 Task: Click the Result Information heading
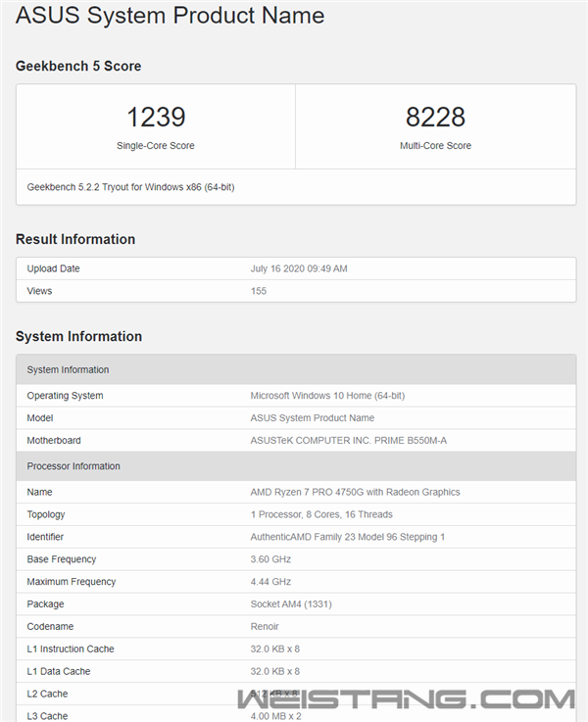pos(75,239)
